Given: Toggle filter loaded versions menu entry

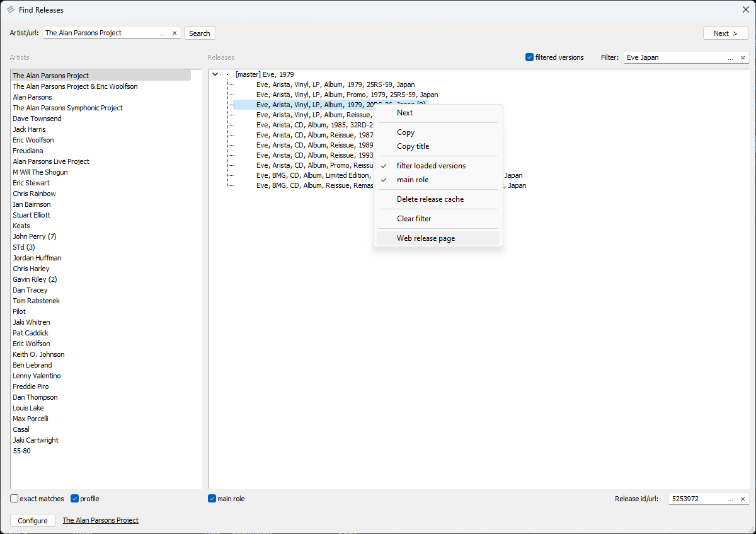Looking at the screenshot, I should (438, 166).
